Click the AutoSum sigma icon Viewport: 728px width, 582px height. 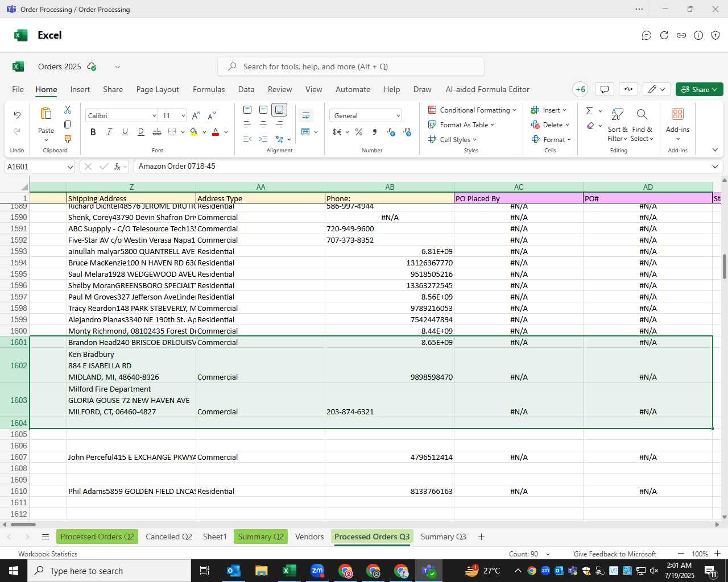pyautogui.click(x=589, y=111)
